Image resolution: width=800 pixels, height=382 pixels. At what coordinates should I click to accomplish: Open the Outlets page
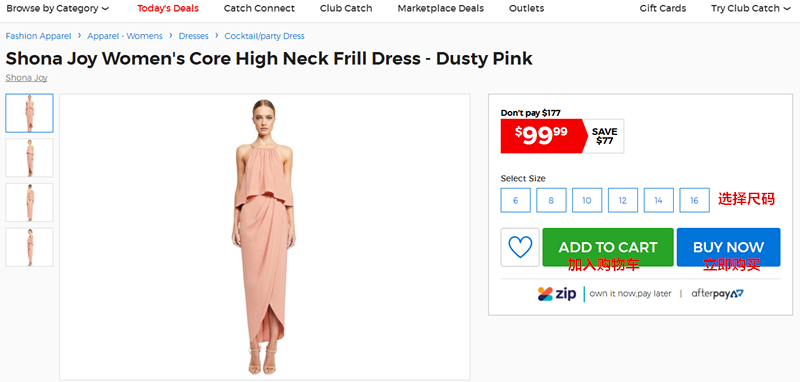[527, 8]
